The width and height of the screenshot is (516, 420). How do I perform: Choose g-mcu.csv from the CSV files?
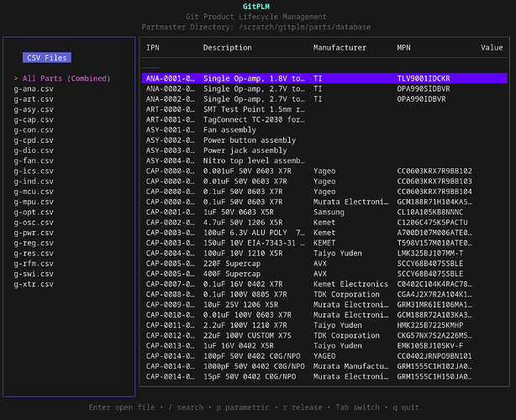[34, 192]
